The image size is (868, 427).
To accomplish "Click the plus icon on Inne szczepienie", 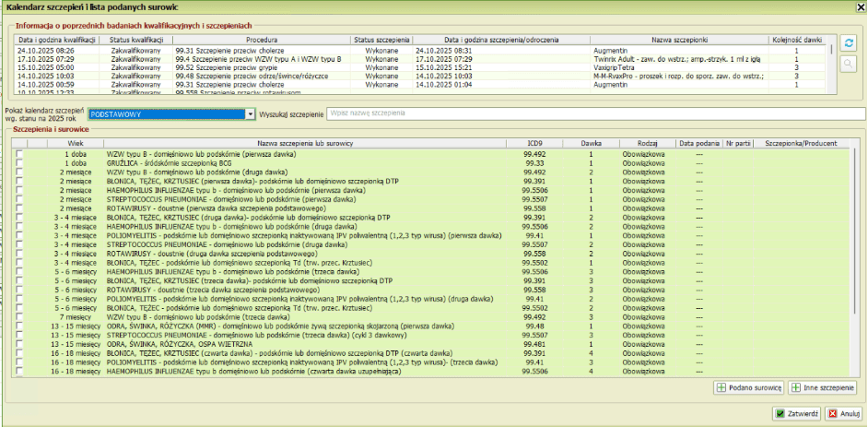I will coord(794,388).
